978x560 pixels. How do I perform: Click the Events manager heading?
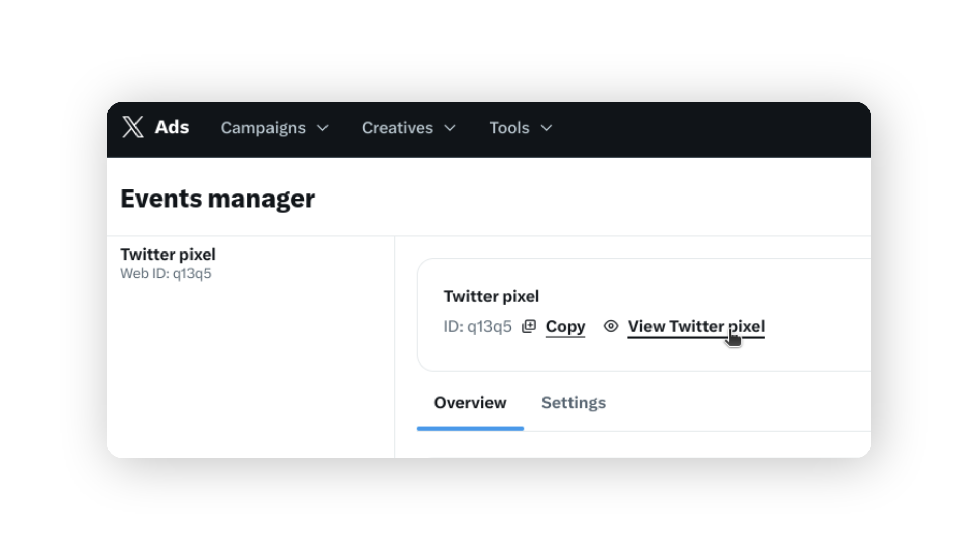click(x=218, y=199)
